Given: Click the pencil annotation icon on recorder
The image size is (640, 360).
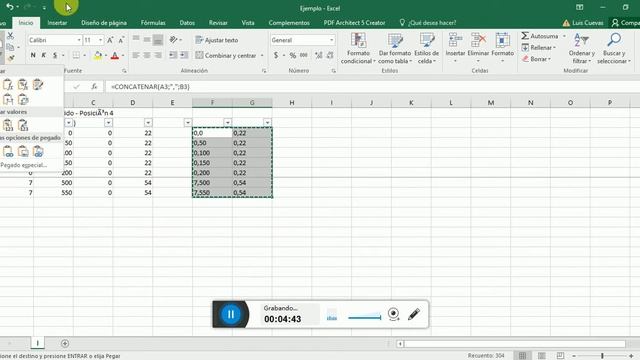Looking at the screenshot, I should point(413,314).
